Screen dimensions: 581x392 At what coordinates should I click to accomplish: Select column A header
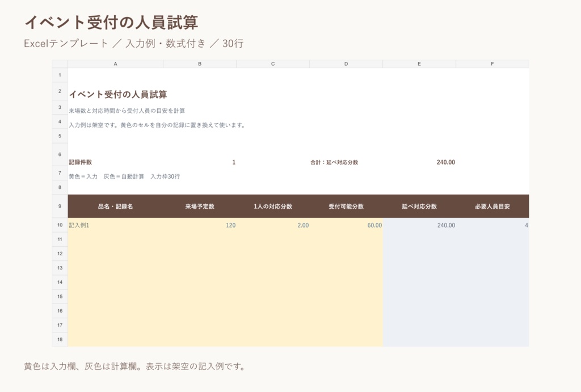click(x=115, y=64)
